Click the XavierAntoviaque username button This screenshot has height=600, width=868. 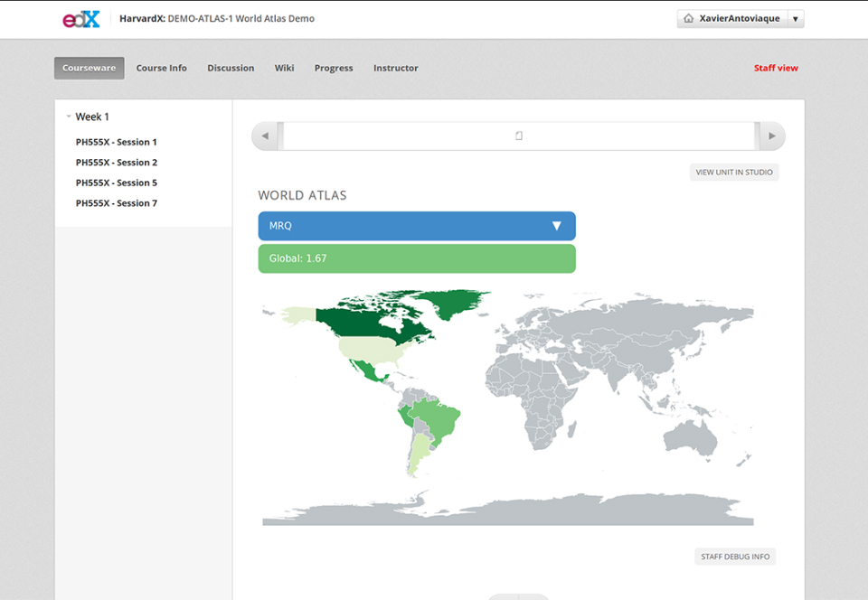(732, 19)
